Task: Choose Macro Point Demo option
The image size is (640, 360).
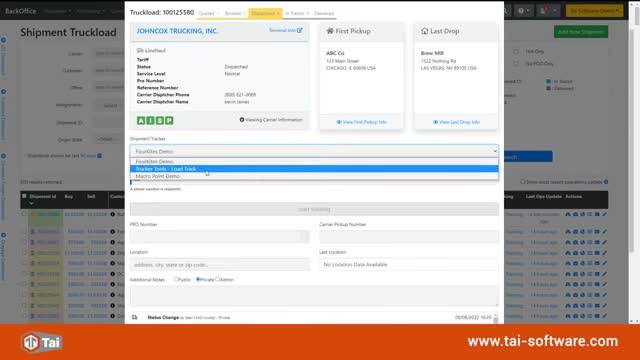Action: tap(314, 176)
